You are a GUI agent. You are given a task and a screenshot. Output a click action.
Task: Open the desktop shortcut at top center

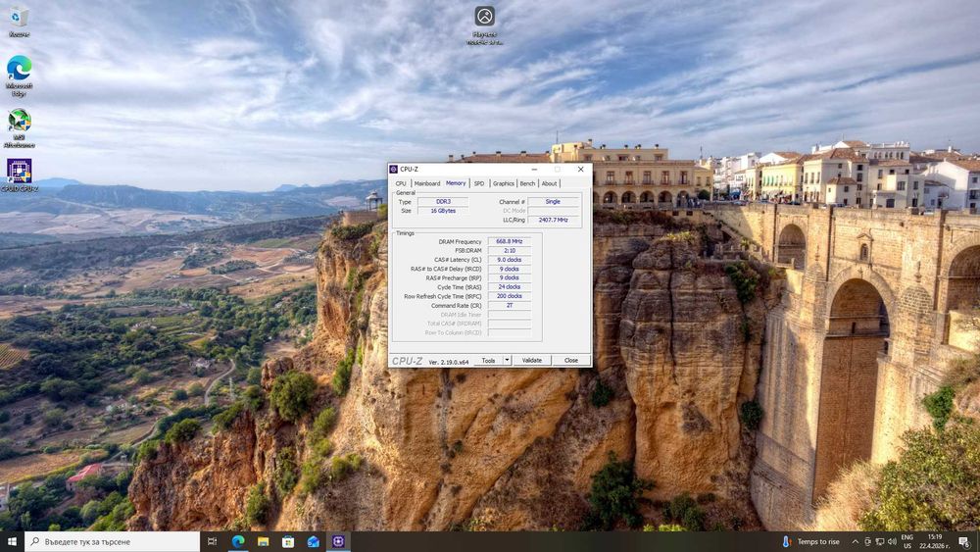pyautogui.click(x=484, y=25)
